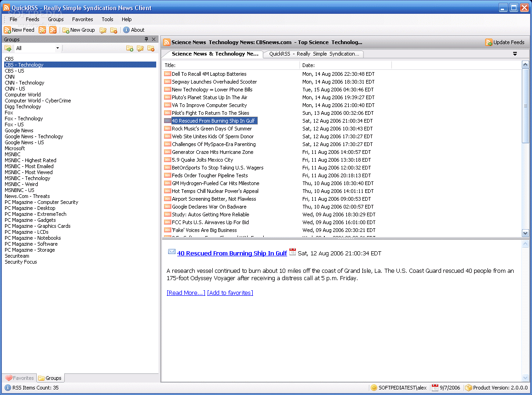The image size is (532, 395).
Task: Open the tab list dropdown arrow
Action: [x=515, y=54]
